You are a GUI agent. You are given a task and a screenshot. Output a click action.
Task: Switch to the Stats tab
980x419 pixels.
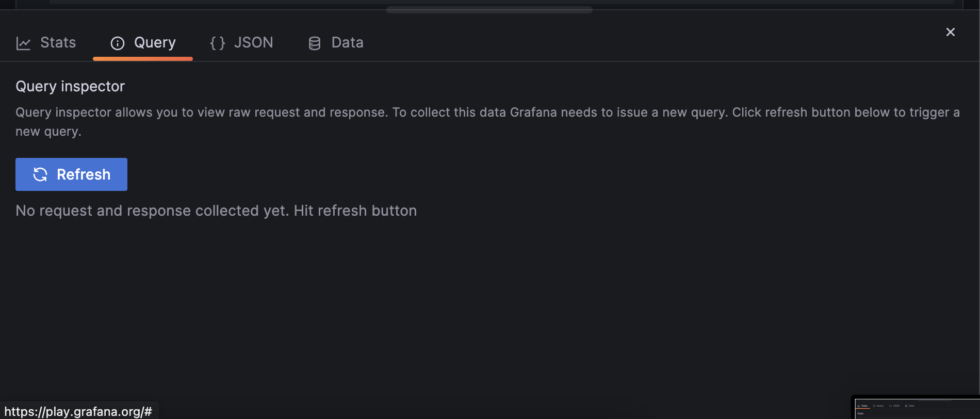click(x=58, y=43)
